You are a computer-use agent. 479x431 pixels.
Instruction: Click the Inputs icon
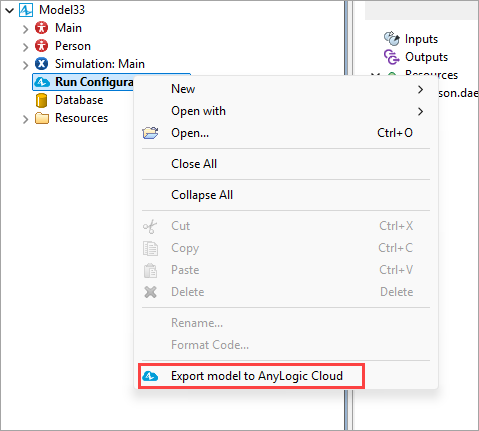[x=392, y=39]
